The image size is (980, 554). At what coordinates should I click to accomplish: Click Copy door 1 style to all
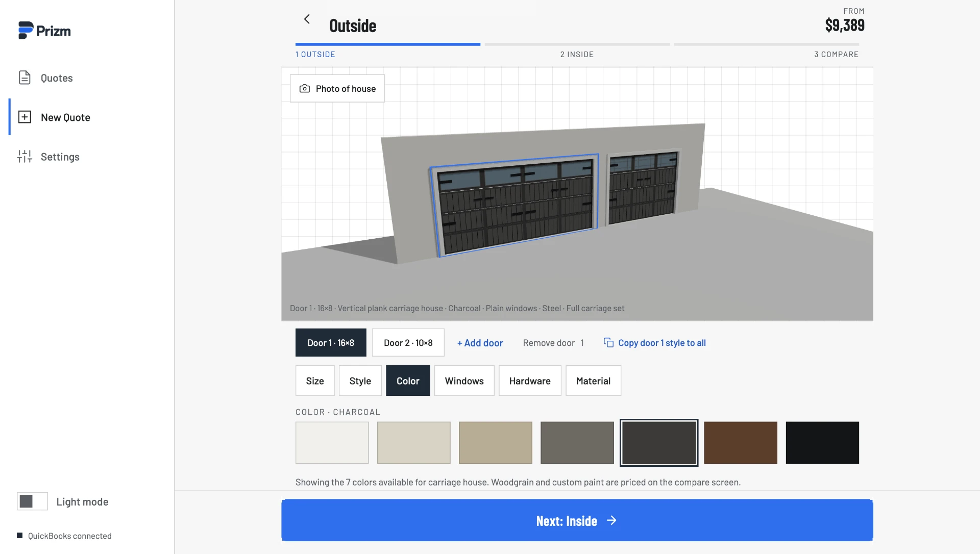click(x=655, y=343)
